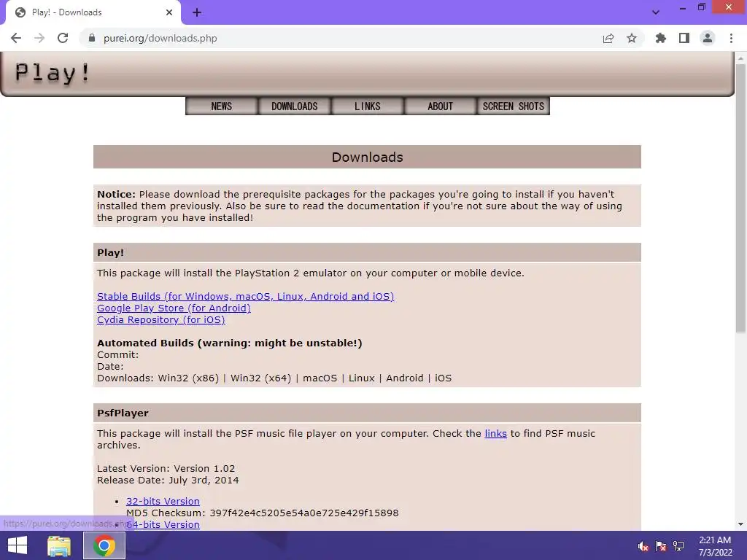Select the Play! - Downloads tab
This screenshot has height=560, width=747.
[x=93, y=13]
